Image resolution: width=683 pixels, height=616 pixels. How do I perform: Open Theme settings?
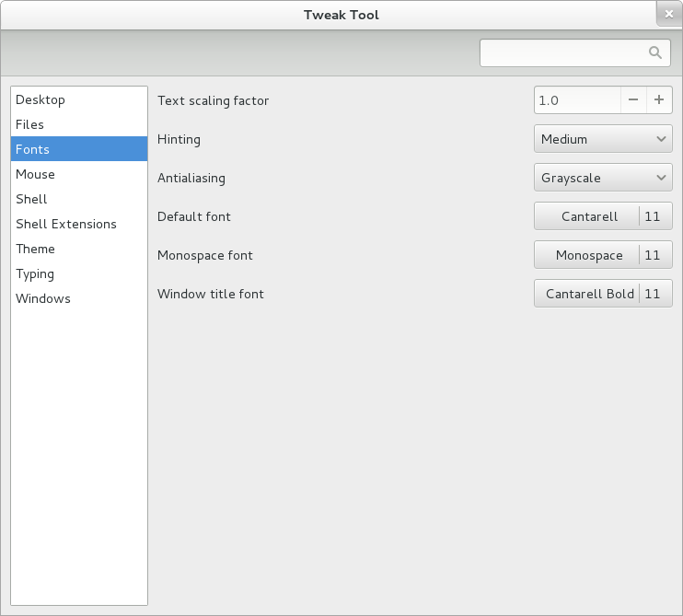(35, 249)
